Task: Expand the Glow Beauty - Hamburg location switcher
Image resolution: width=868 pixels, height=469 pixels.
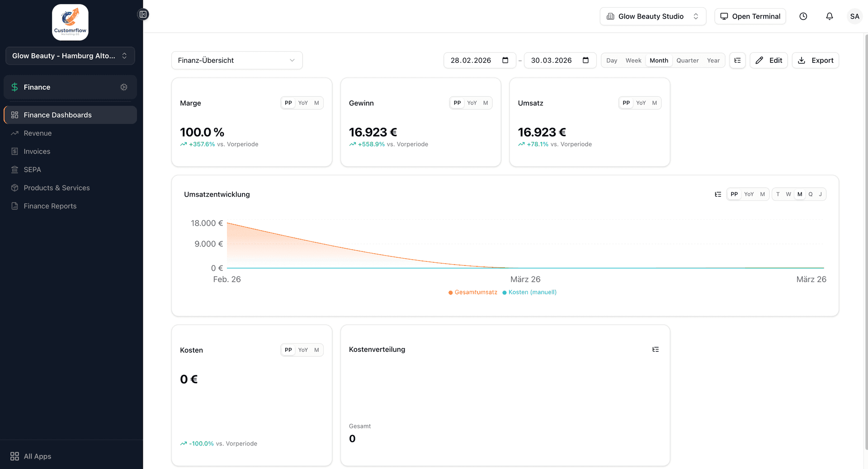Action: coord(70,56)
